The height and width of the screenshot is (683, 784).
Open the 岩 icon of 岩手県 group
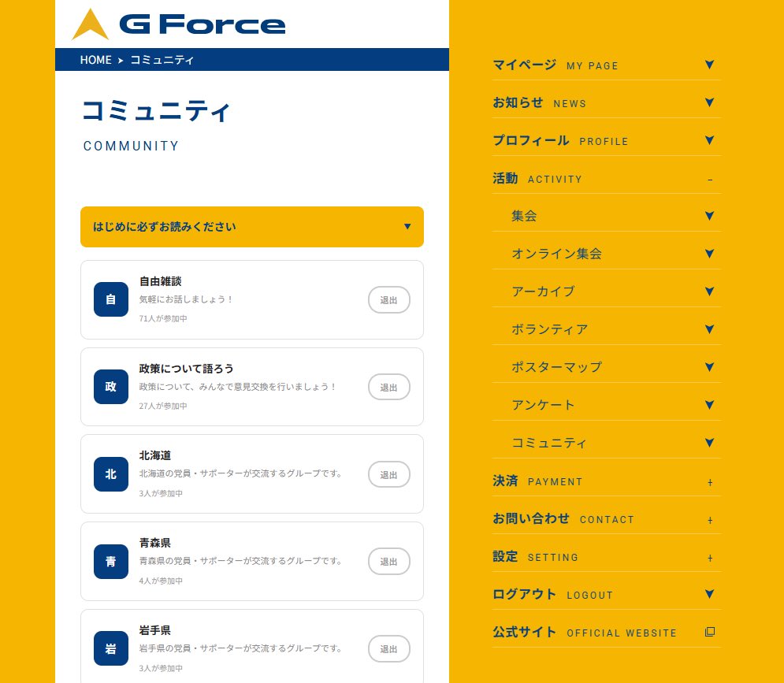click(x=111, y=648)
